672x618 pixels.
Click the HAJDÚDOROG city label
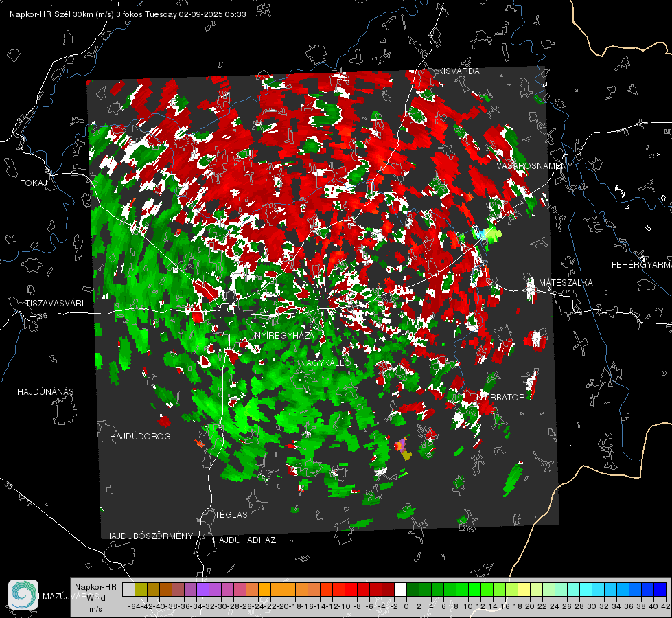[140, 437]
